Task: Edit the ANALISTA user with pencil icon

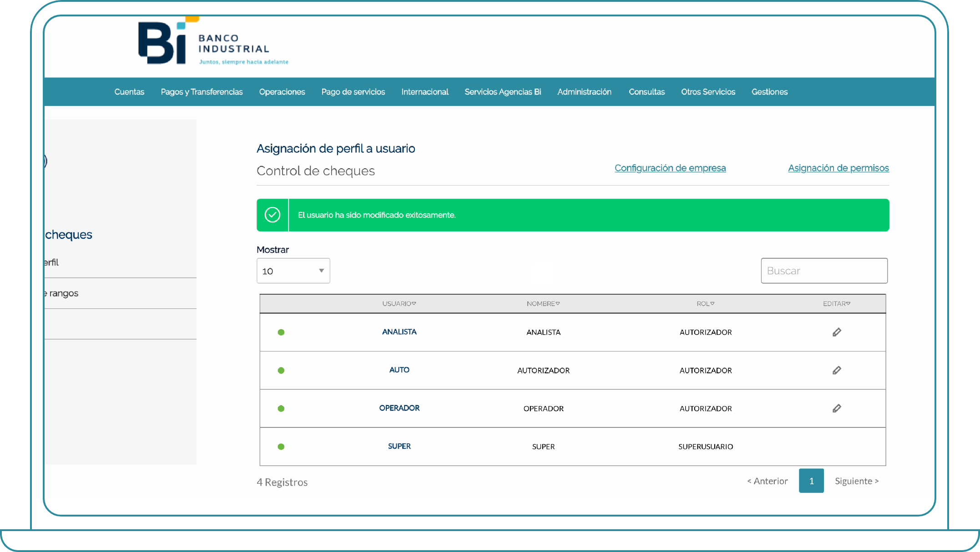Action: coord(837,332)
